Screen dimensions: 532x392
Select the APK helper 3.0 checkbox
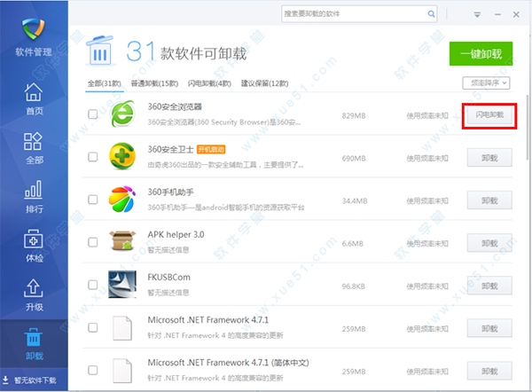pyautogui.click(x=93, y=242)
